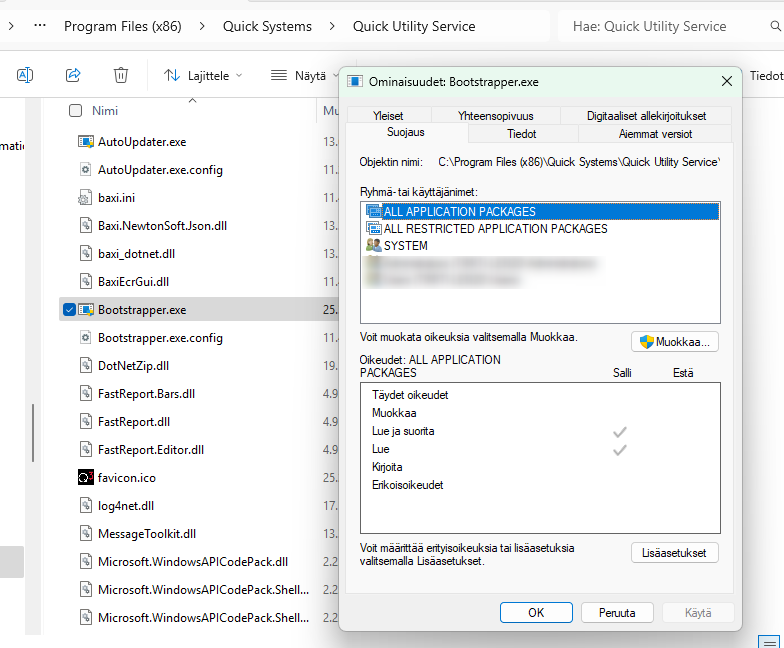This screenshot has height=648, width=784.
Task: Open the Digitaaliset allekirjoitukset tab
Action: click(x=646, y=116)
